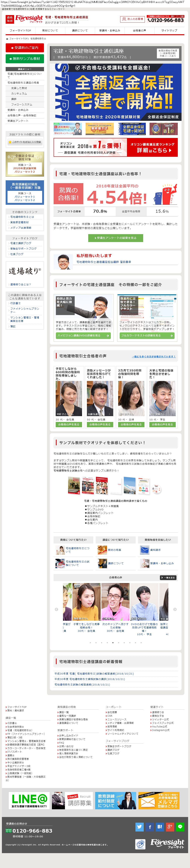Go back in carousel with left arrow
The width and height of the screenshot is (190, 868).
tap(56, 609)
